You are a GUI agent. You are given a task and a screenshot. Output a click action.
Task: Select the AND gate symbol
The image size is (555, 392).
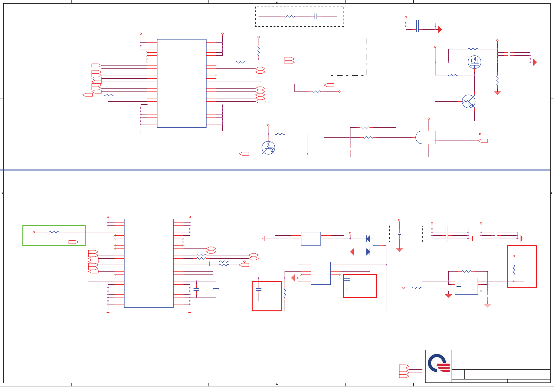click(x=425, y=137)
